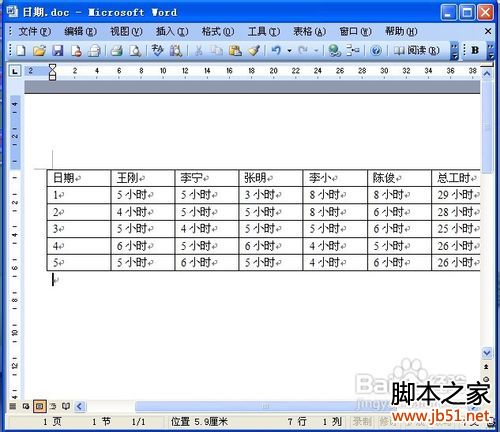Open the 窗口(W) menu
Screen dimensions: 500x432
(355, 32)
